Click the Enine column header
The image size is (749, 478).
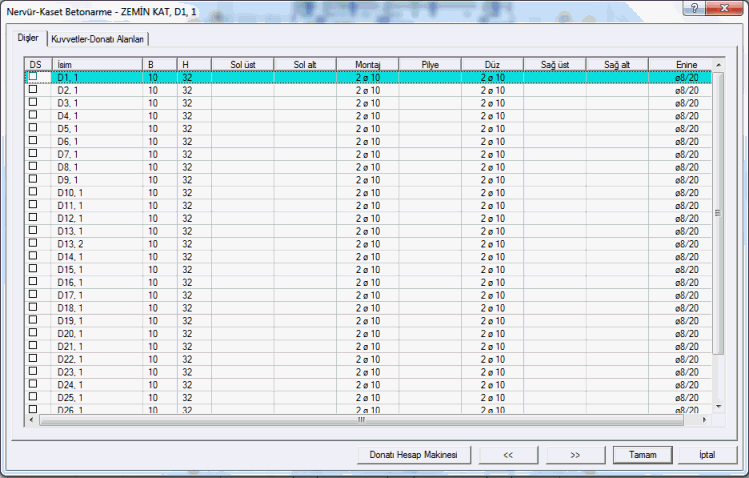point(680,64)
